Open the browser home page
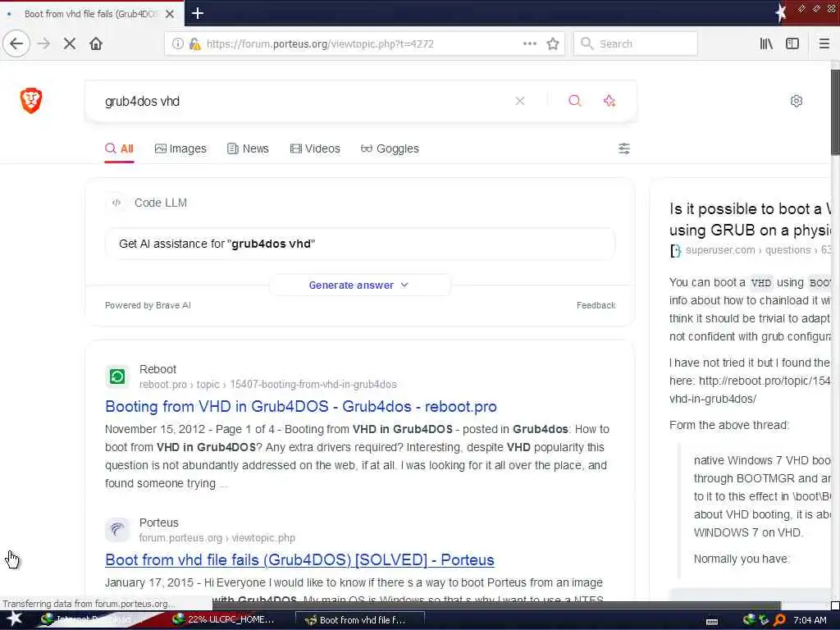Viewport: 840px width, 630px height. (96, 43)
